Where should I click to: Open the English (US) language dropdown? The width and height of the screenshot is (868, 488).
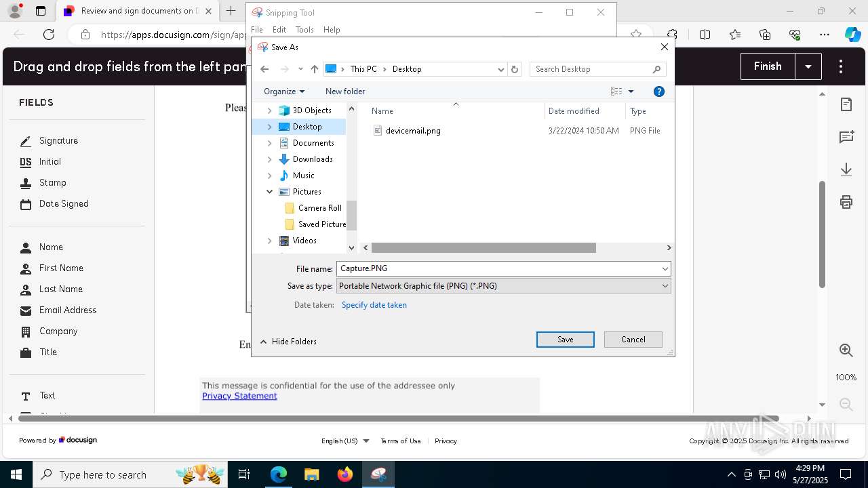345,441
